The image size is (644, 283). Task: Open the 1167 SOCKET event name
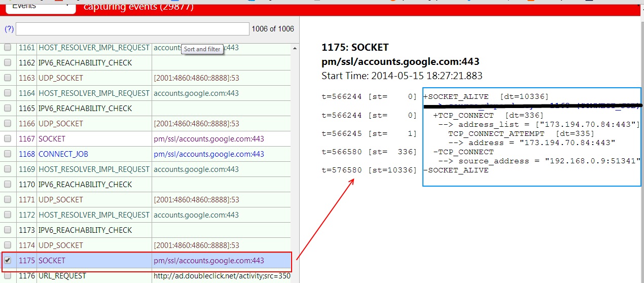(52, 139)
